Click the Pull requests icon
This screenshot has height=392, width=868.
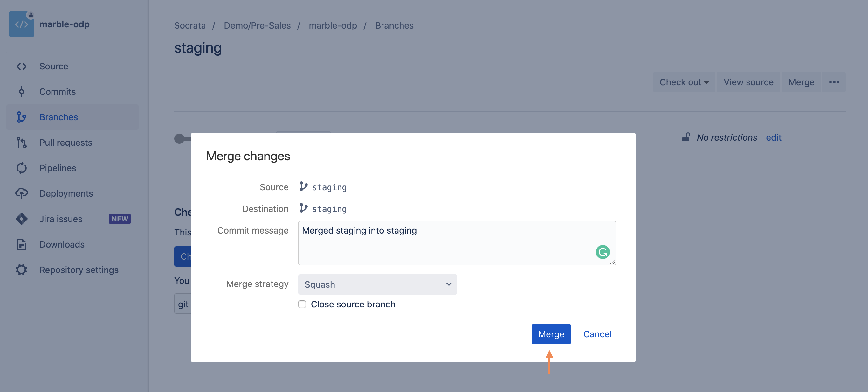pyautogui.click(x=21, y=143)
